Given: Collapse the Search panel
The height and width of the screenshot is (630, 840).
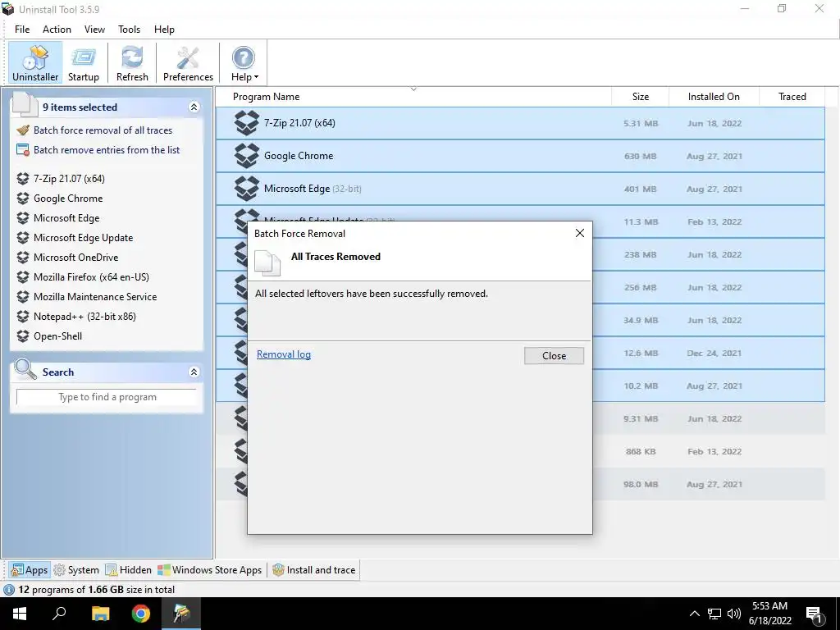Looking at the screenshot, I should point(194,372).
